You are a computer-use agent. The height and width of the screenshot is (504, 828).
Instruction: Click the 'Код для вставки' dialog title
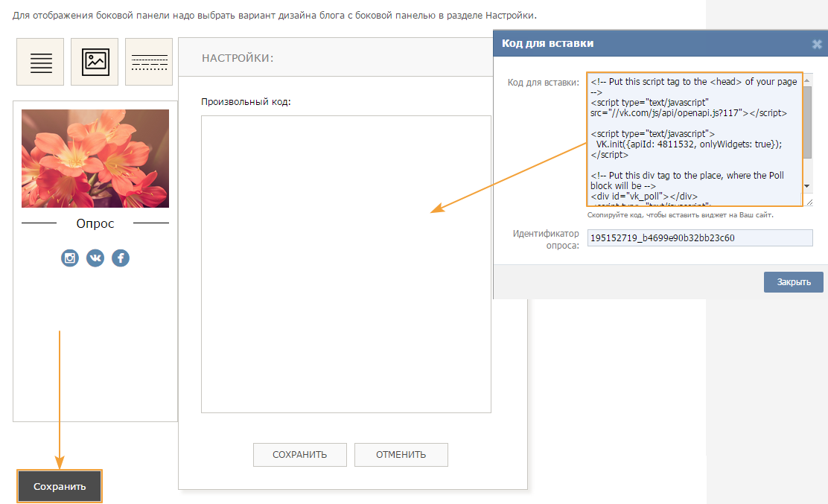point(547,43)
